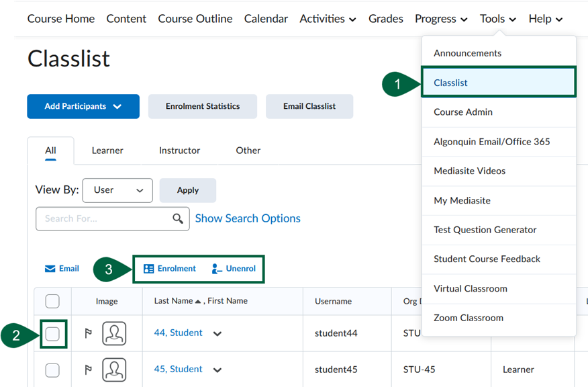Check the checkbox for student 45
The width and height of the screenshot is (588, 387).
coord(52,369)
